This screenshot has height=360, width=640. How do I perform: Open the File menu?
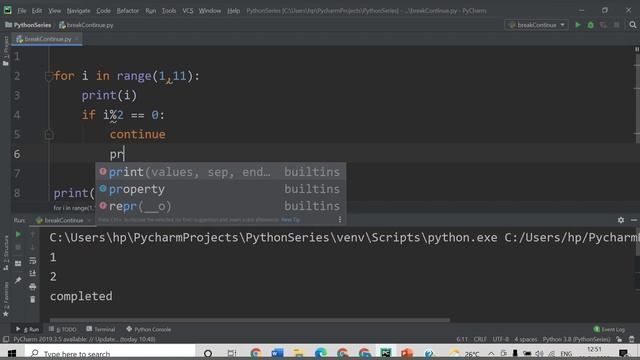22,11
